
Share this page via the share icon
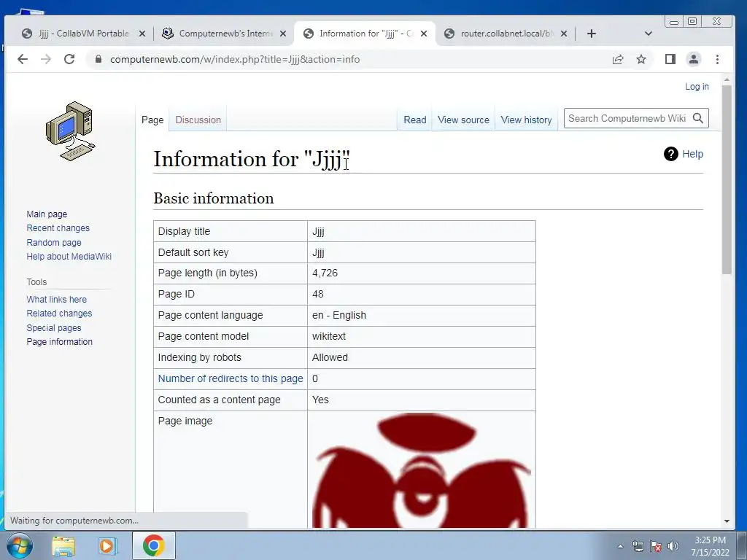pos(618,59)
